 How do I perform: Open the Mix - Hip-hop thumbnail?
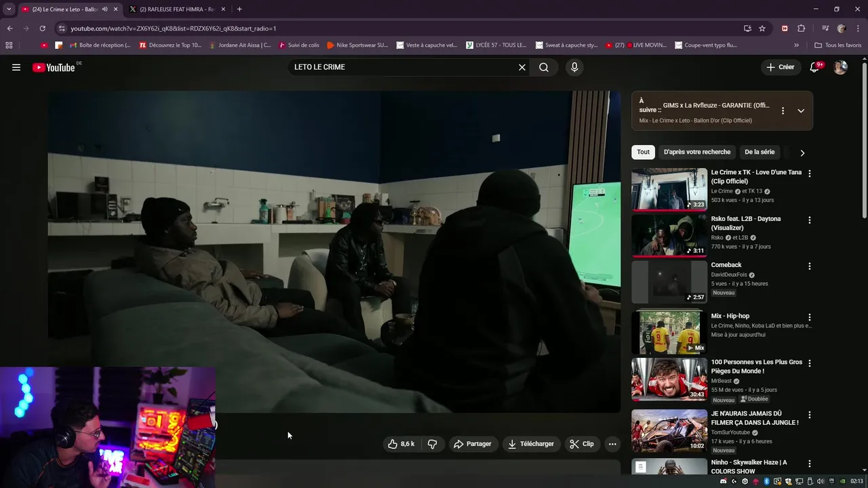pos(669,333)
